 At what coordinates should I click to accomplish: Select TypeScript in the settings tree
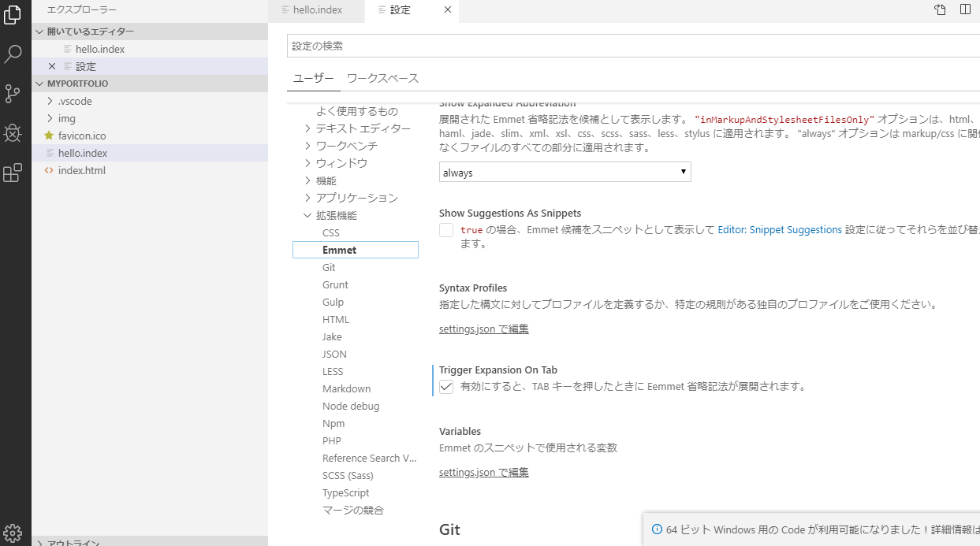pyautogui.click(x=345, y=492)
